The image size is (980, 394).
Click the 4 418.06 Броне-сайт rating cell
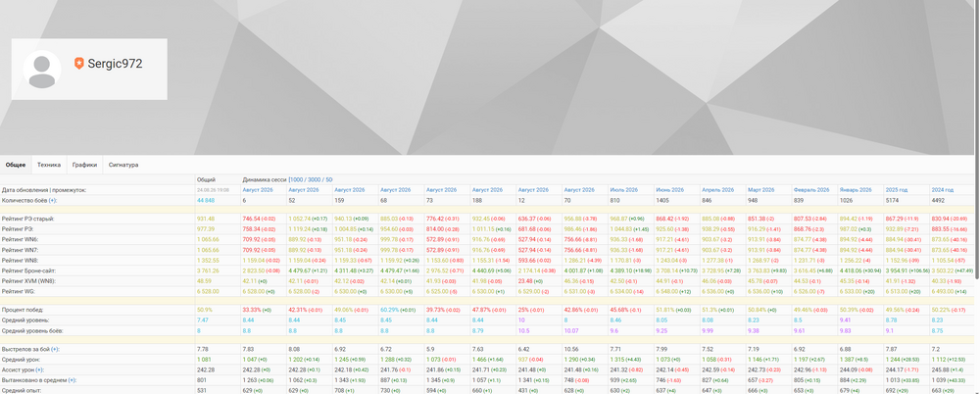click(x=860, y=271)
